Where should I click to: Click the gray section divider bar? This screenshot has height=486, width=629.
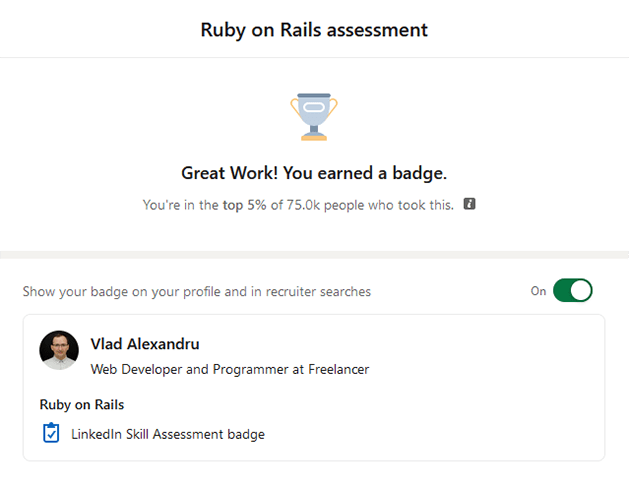pos(314,255)
